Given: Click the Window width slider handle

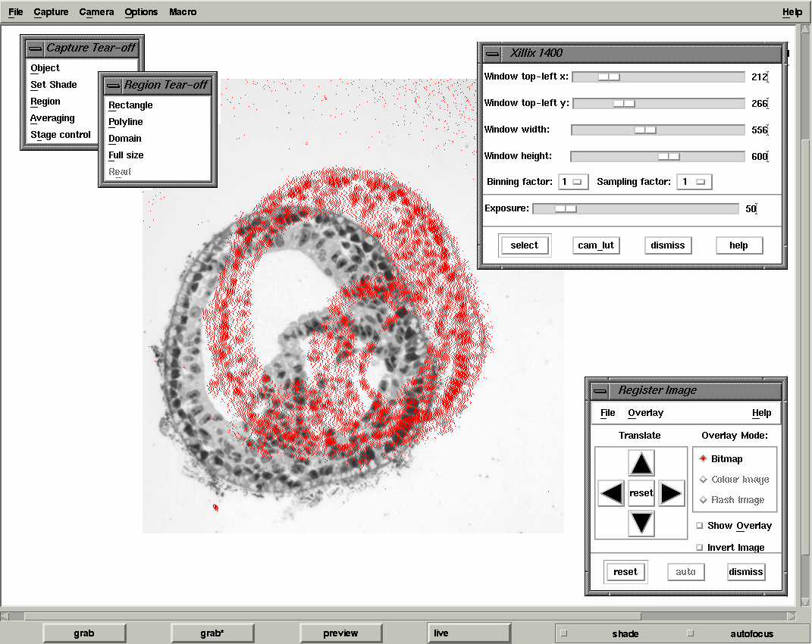Looking at the screenshot, I should tap(645, 130).
